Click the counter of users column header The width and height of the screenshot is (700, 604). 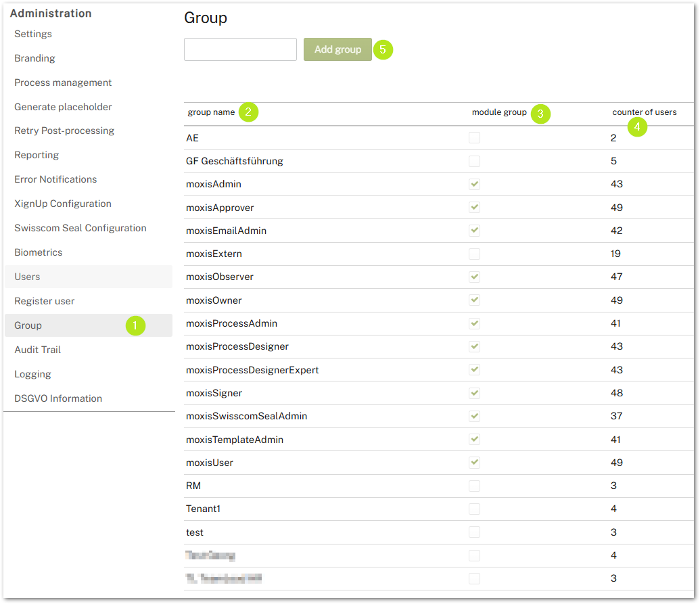tap(644, 112)
